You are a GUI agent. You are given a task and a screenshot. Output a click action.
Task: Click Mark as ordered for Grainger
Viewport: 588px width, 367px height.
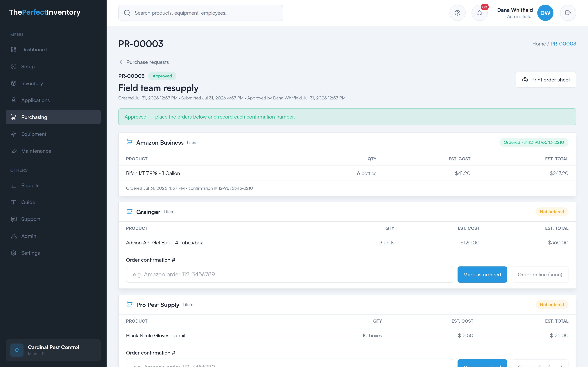tap(482, 275)
